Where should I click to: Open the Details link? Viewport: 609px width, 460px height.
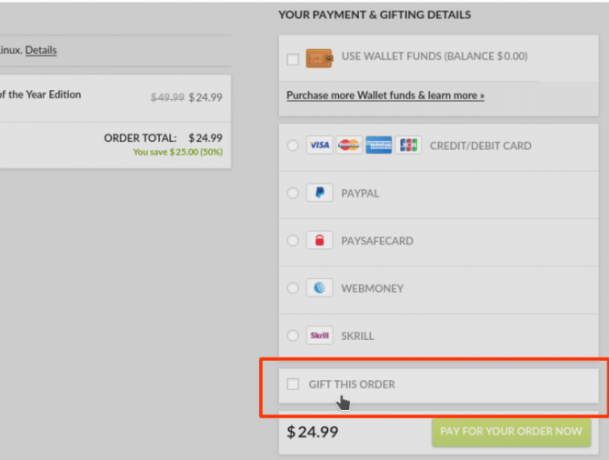click(41, 51)
